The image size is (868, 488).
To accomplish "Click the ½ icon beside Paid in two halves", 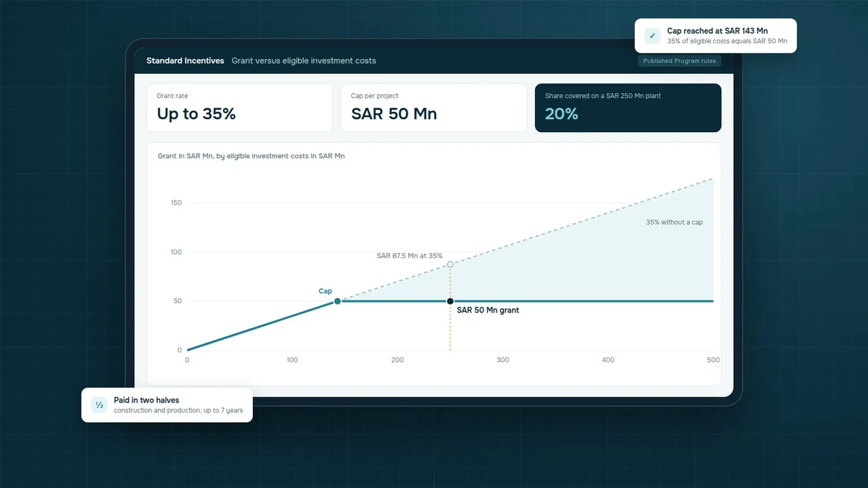I will tap(99, 405).
